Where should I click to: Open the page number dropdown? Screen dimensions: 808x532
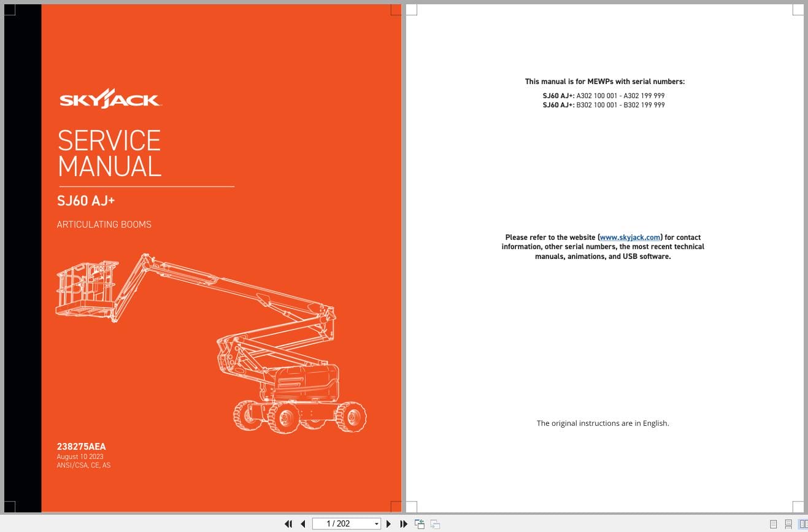(377, 524)
